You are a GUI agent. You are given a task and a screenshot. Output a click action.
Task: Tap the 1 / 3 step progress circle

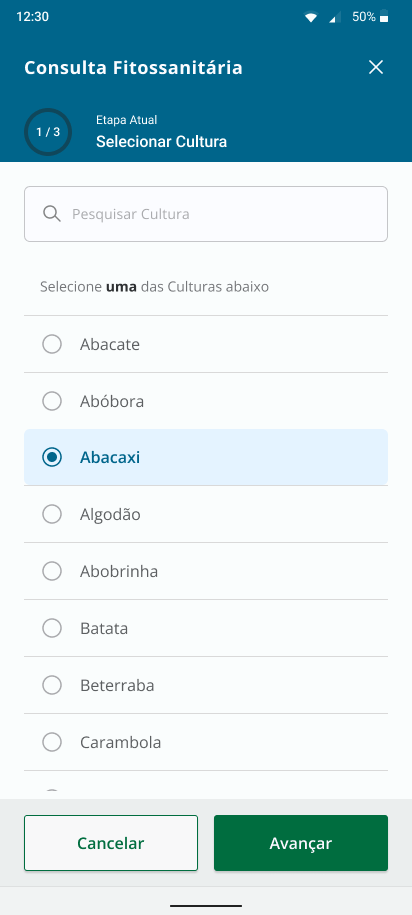(48, 132)
